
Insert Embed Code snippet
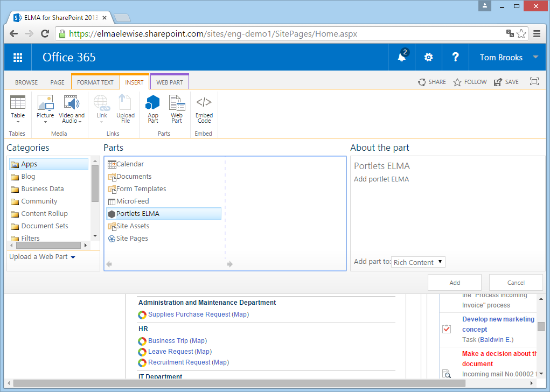(204, 109)
